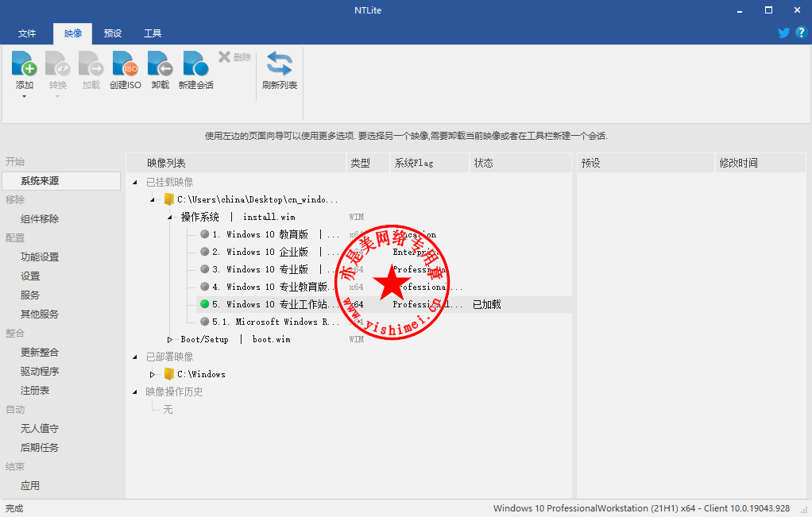Expand the C:\Windows tree node

tap(153, 374)
